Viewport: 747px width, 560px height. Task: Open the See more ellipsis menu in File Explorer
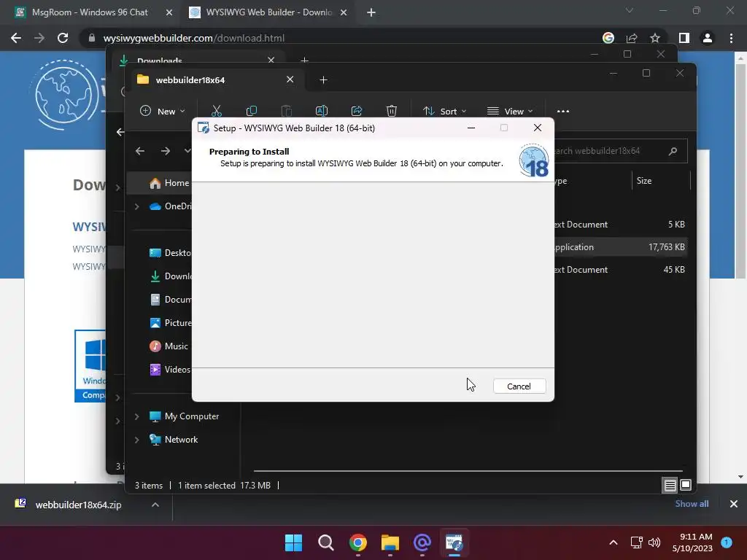563,111
